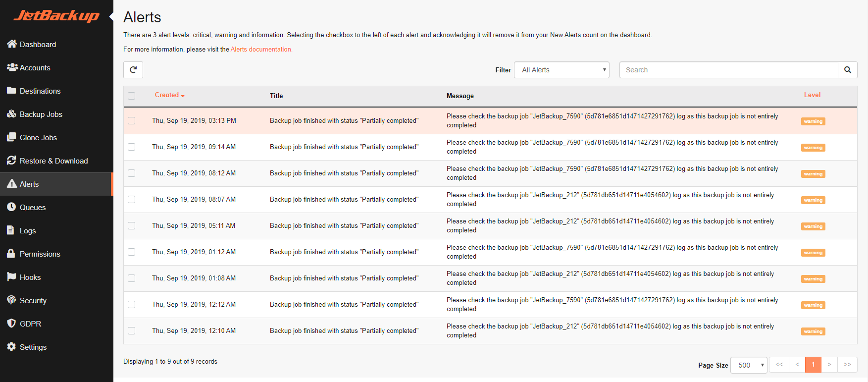Image resolution: width=868 pixels, height=382 pixels.
Task: Click the JetBackup logo
Action: point(56,16)
